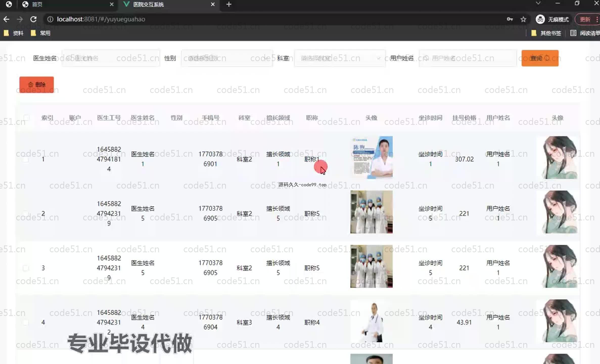This screenshot has width=600, height=364.
Task: Open the 阅读清单 reading list
Action: 585,33
